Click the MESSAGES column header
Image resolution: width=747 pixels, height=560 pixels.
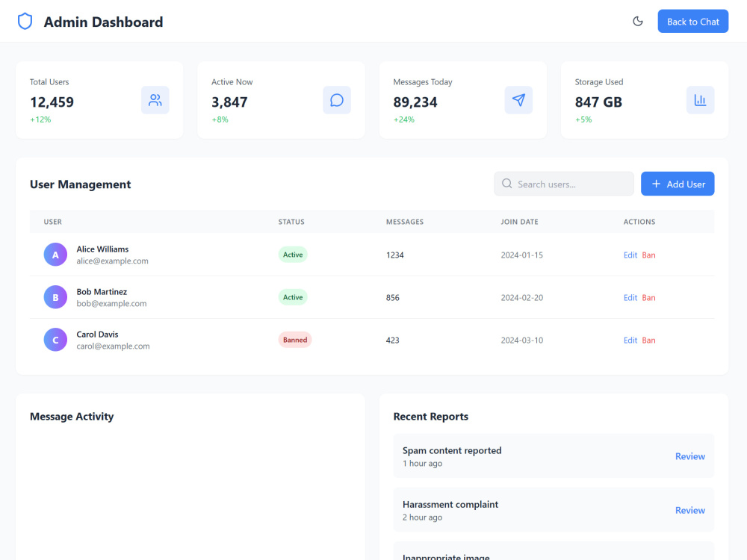click(x=404, y=222)
